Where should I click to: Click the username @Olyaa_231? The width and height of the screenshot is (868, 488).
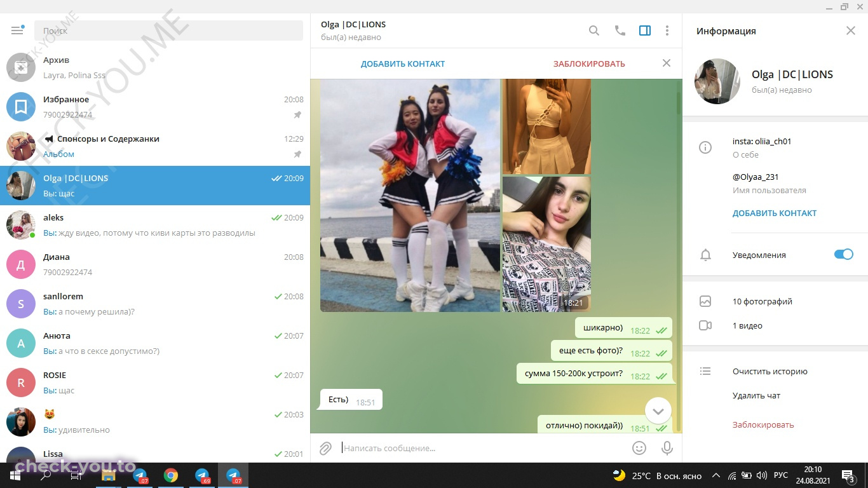(756, 177)
